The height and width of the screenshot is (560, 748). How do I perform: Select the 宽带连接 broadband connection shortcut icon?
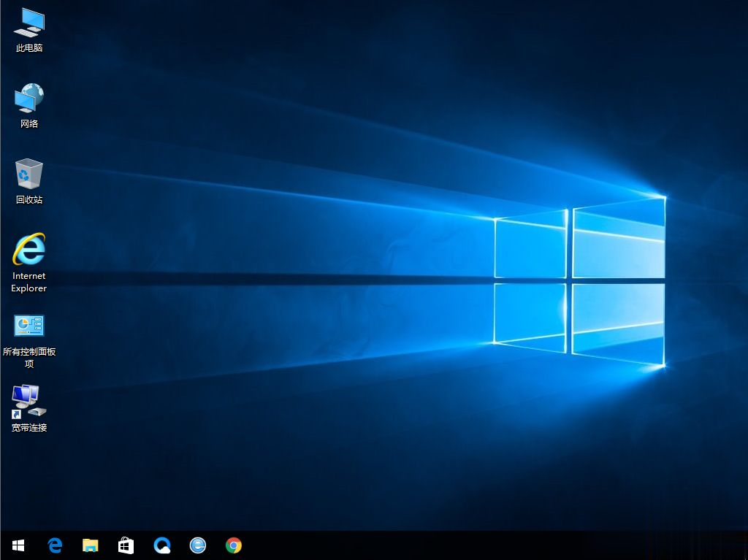tap(28, 402)
